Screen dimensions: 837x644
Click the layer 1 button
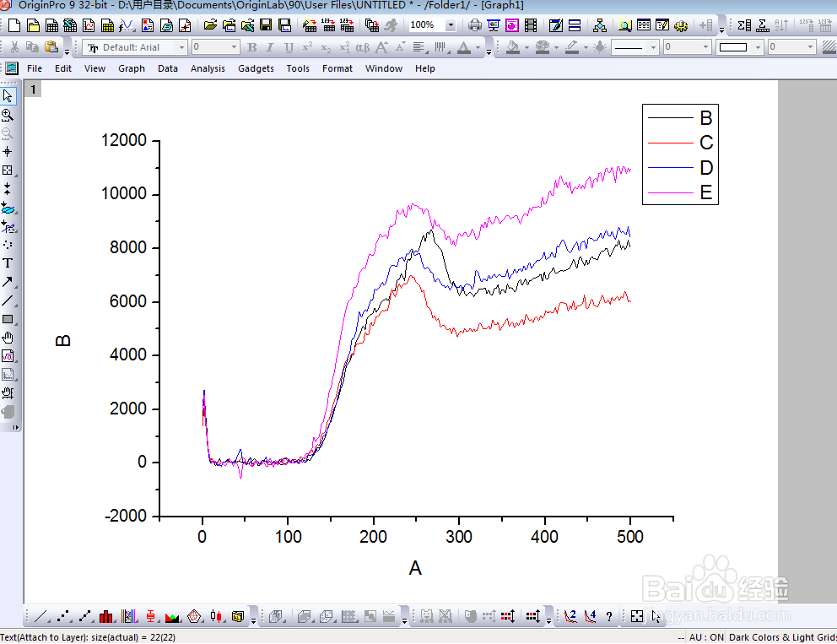pyautogui.click(x=33, y=89)
